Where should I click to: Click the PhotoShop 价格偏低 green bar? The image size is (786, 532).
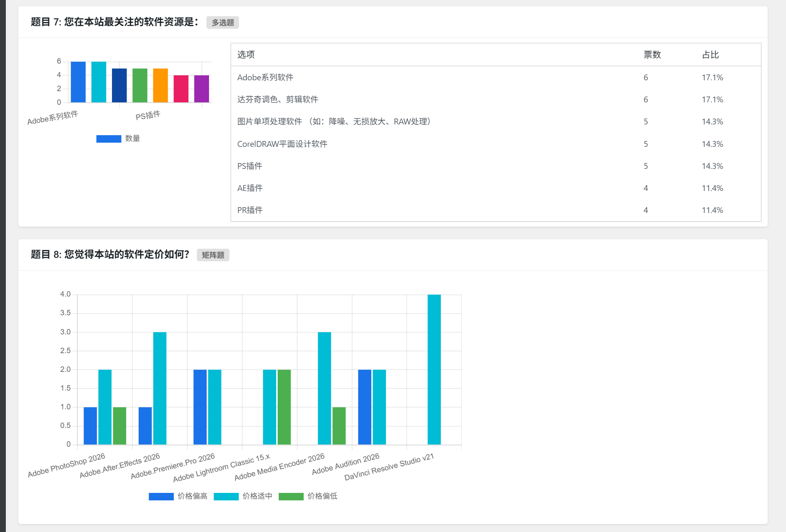pos(119,426)
